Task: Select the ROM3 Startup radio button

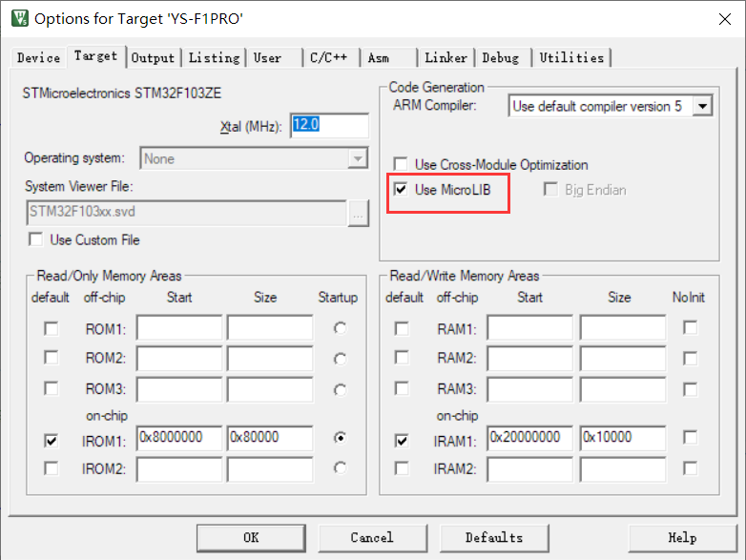Action: [x=340, y=389]
